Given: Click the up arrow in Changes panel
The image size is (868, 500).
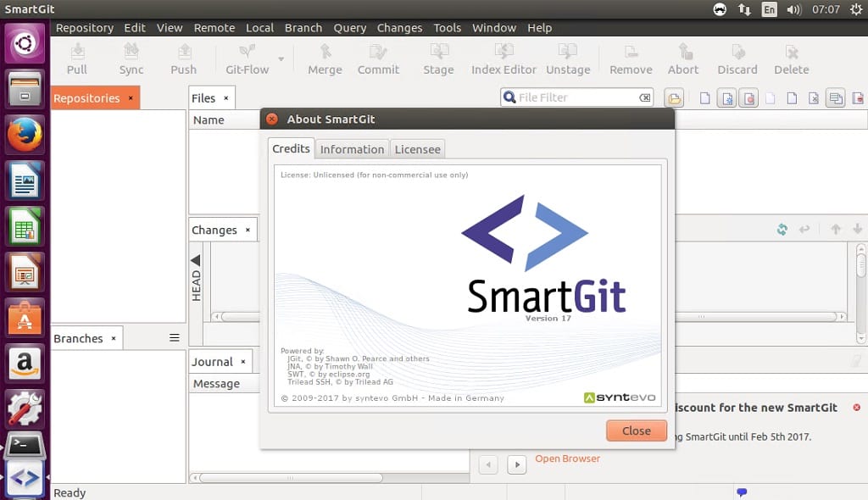Looking at the screenshot, I should click(x=836, y=229).
